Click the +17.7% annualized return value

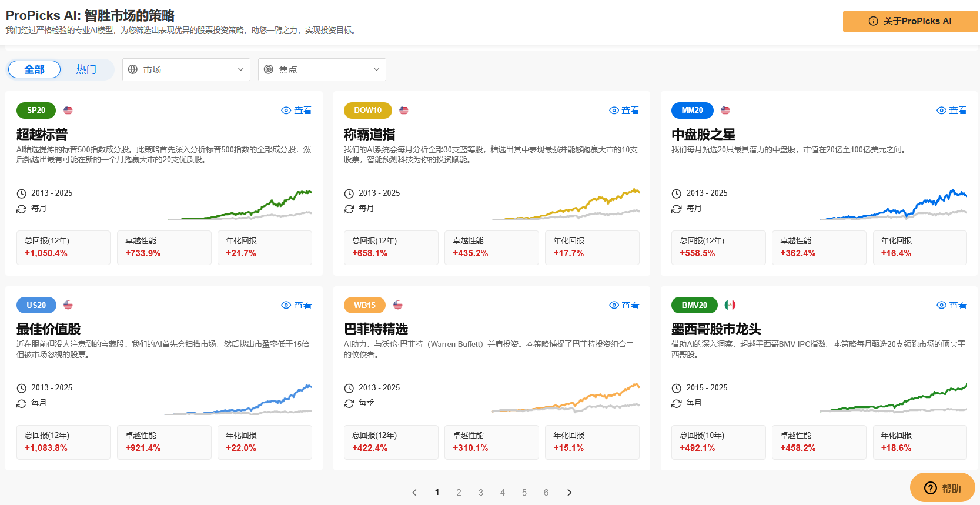(568, 253)
